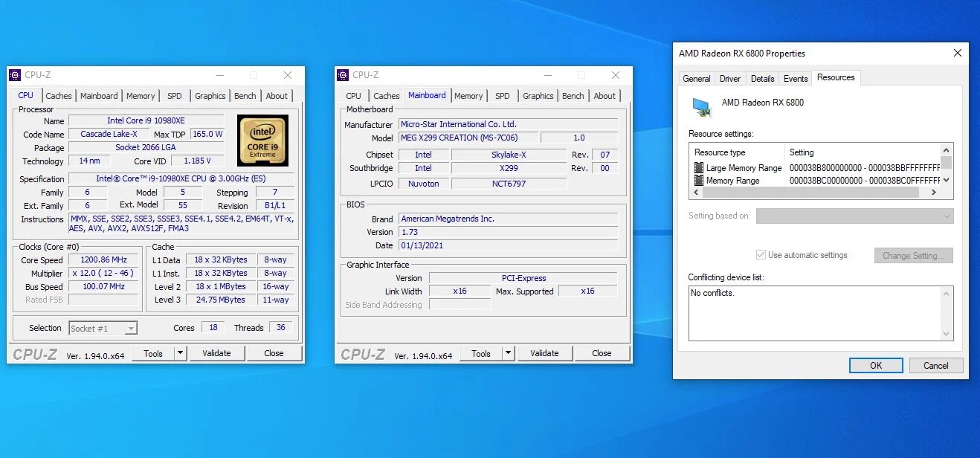Click the No conflicts. text box

click(x=821, y=313)
